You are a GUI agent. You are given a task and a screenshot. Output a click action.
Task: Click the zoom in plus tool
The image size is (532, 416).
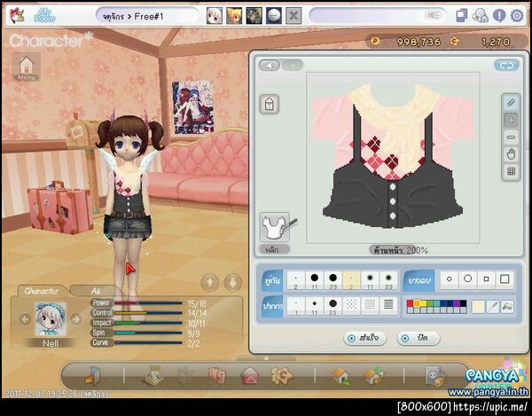tap(511, 120)
